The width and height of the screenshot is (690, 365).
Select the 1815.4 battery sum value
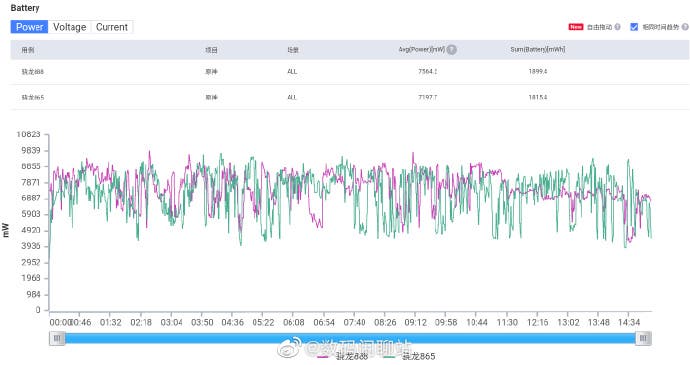tap(538, 97)
